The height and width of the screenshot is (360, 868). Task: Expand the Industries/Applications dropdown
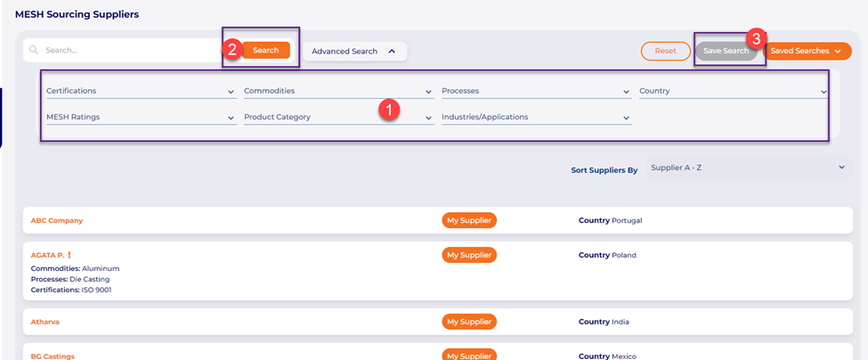[x=536, y=118]
